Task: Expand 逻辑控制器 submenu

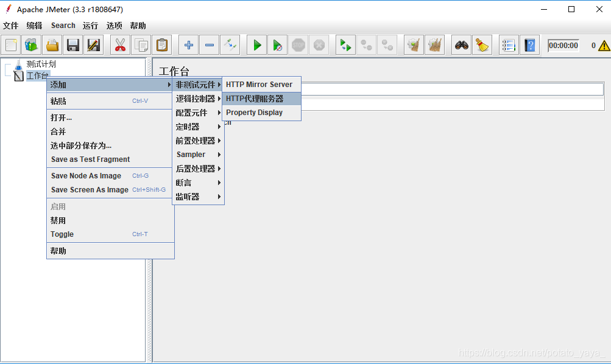Action: tap(198, 99)
